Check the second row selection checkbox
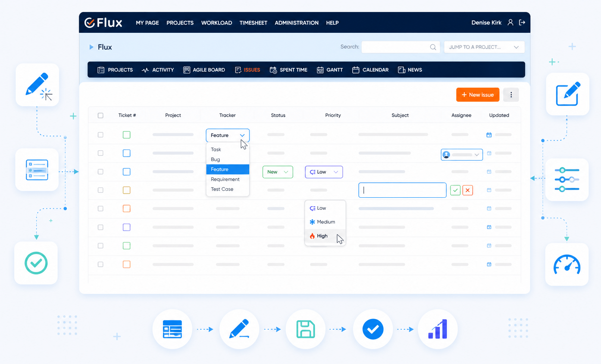This screenshot has width=601, height=364. (100, 153)
